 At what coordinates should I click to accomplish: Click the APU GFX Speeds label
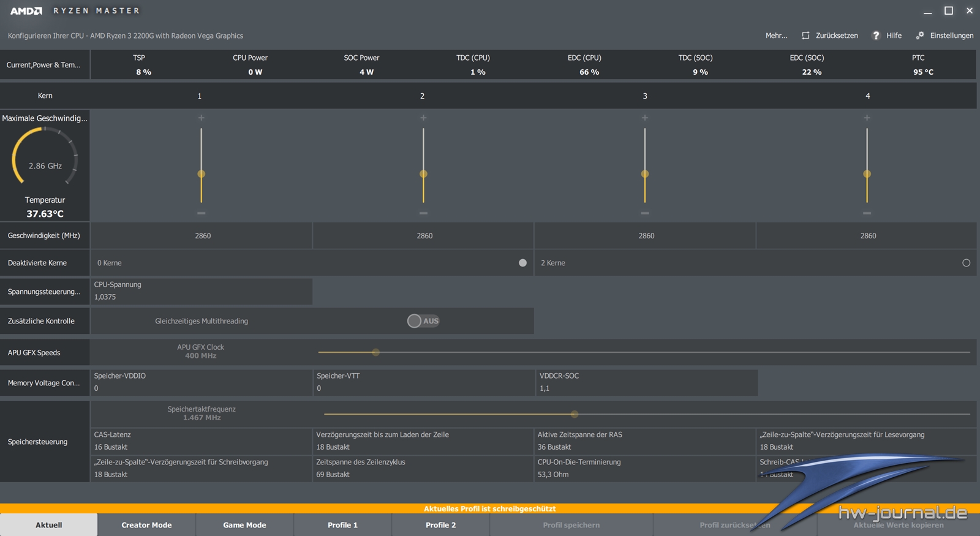tap(34, 353)
